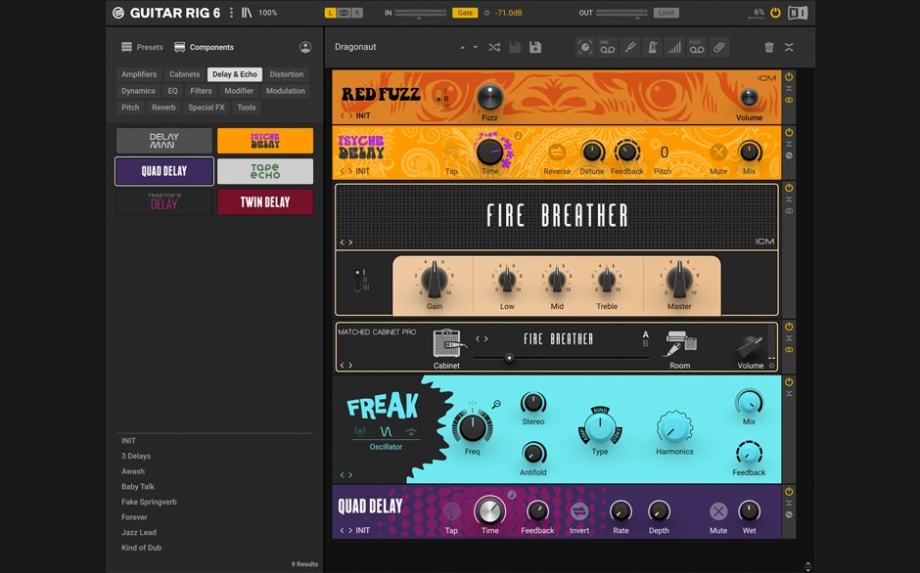Toggle Red Fuzz power button
This screenshot has height=573, width=920.
coord(789,77)
